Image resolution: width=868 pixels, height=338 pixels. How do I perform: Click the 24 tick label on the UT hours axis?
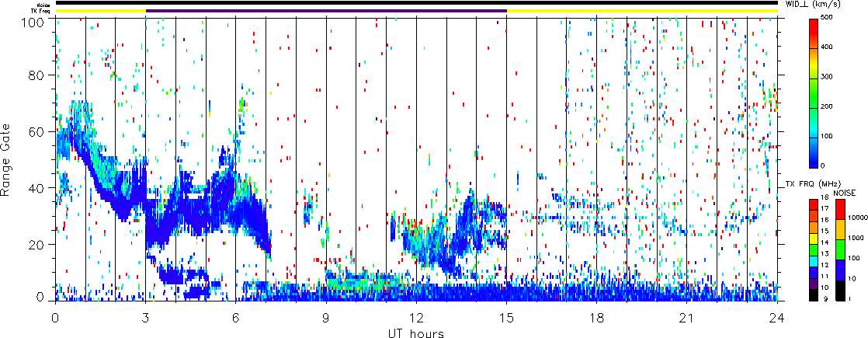coord(776,319)
